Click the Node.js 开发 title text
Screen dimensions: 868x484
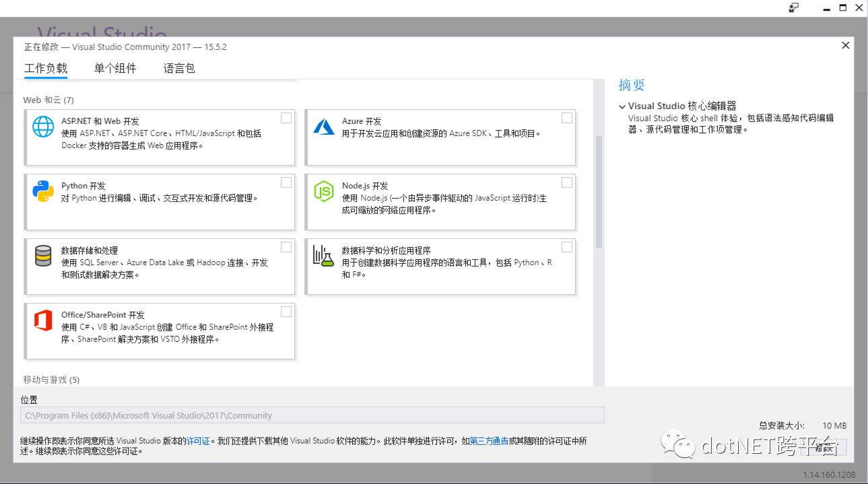pyautogui.click(x=365, y=186)
